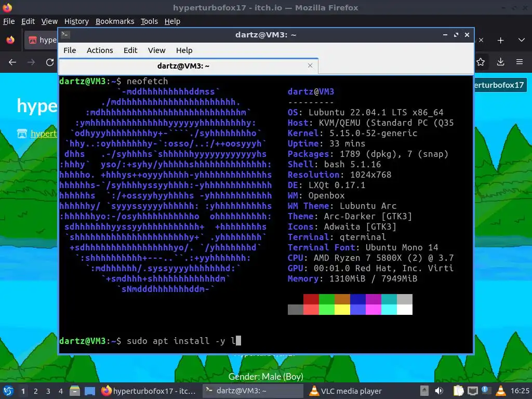
Task: Close the dartz@VM3 terminal tab
Action: click(x=310, y=65)
